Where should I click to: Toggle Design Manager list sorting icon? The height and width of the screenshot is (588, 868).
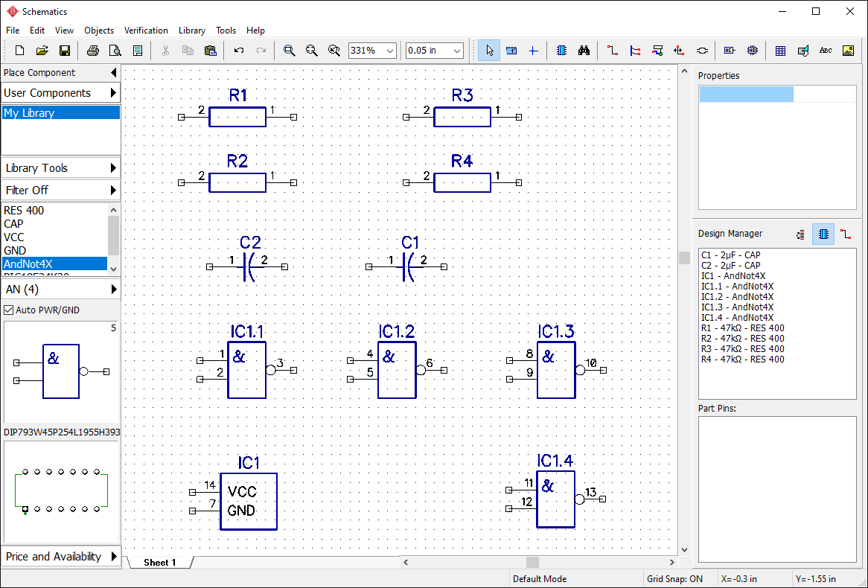(x=800, y=234)
